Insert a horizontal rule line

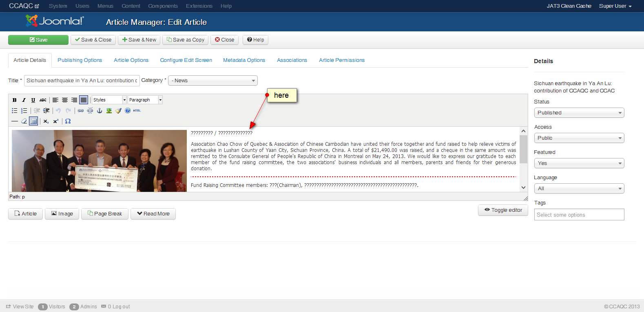pos(15,121)
